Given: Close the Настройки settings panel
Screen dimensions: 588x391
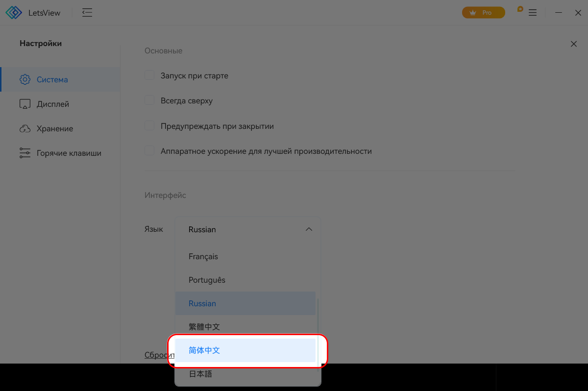Looking at the screenshot, I should pyautogui.click(x=574, y=44).
